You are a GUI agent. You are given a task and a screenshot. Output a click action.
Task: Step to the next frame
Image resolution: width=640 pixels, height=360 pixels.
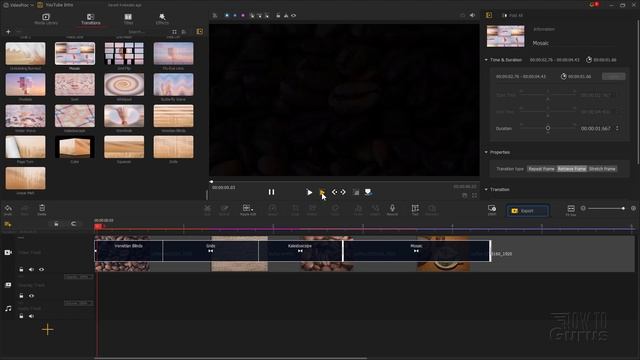tap(343, 192)
